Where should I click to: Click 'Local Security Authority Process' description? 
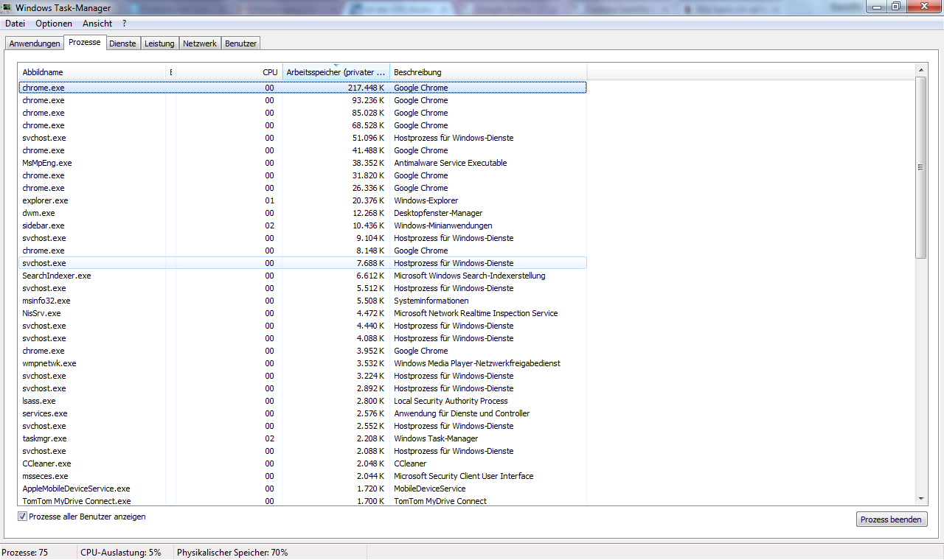coord(451,401)
